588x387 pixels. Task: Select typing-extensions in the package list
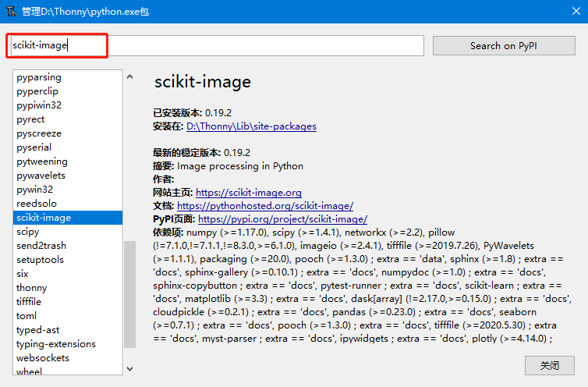(56, 344)
